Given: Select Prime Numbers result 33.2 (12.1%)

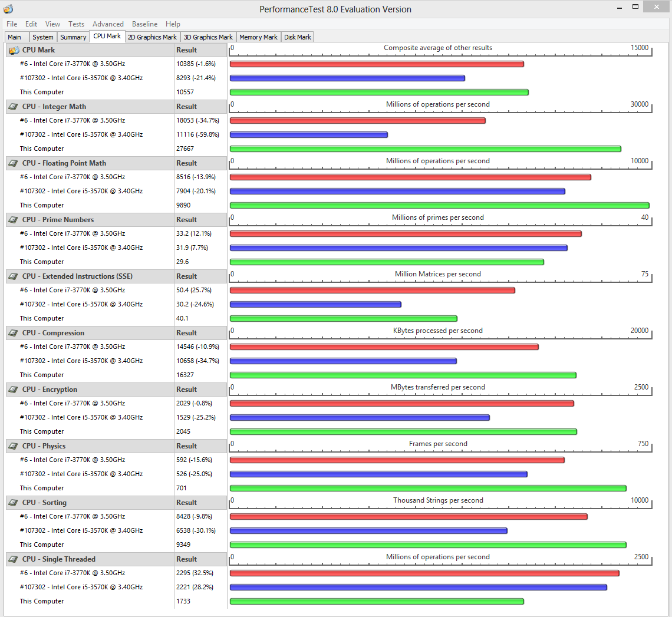Looking at the screenshot, I should (194, 233).
